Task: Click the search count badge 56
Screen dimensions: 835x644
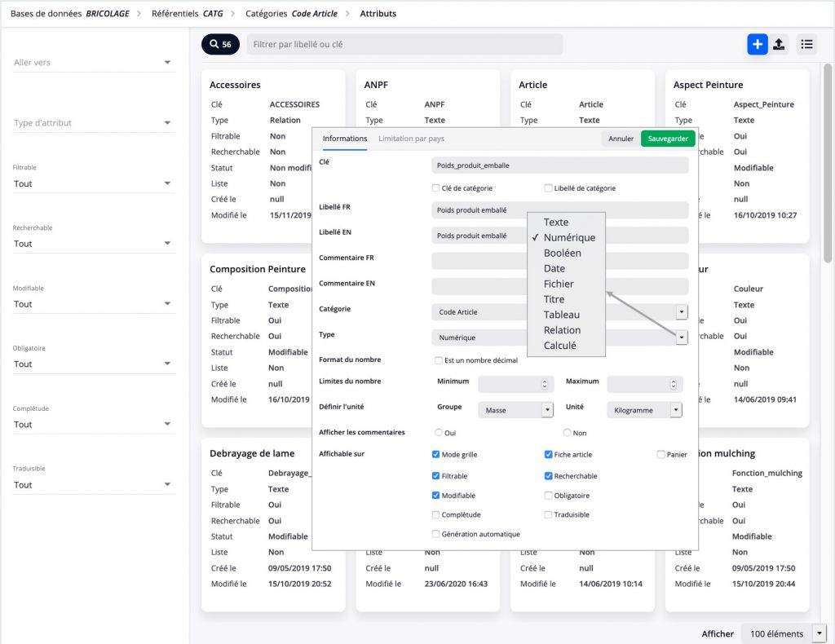Action: pyautogui.click(x=220, y=44)
